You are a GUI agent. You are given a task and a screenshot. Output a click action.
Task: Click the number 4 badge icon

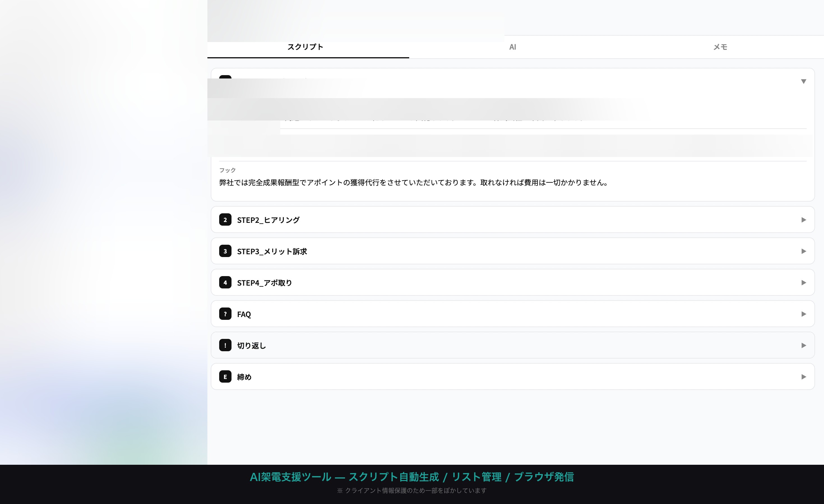tap(225, 283)
